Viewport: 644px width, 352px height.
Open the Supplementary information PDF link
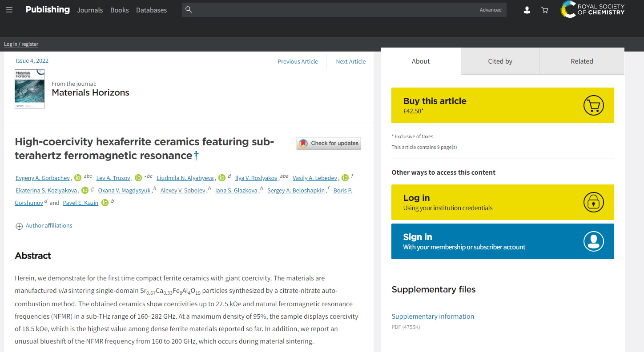pyautogui.click(x=433, y=316)
